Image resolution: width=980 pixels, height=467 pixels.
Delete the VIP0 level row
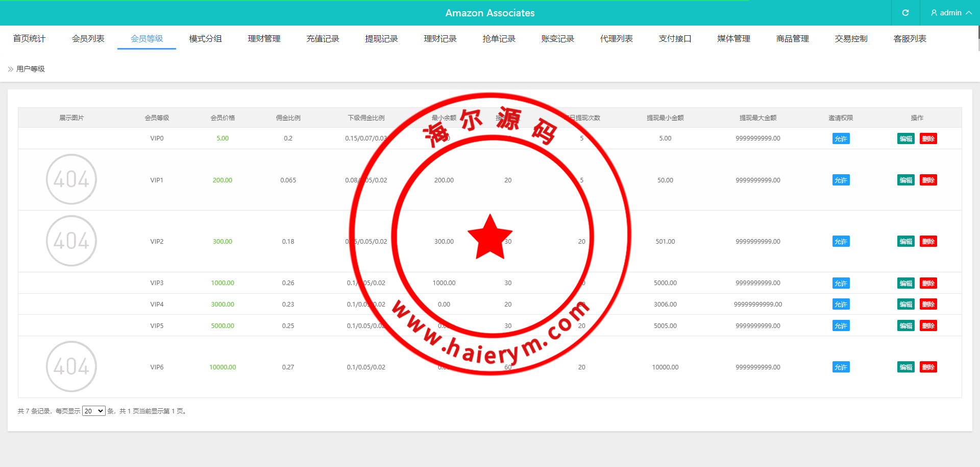tap(928, 138)
